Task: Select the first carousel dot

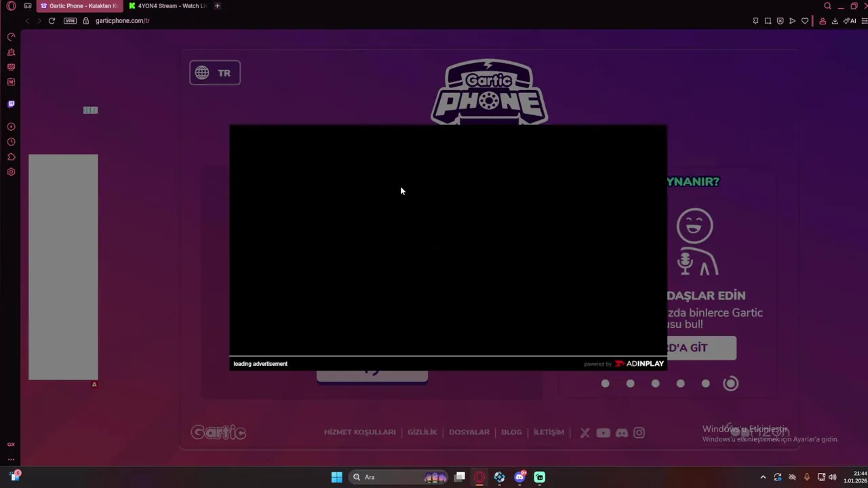Action: click(x=605, y=384)
